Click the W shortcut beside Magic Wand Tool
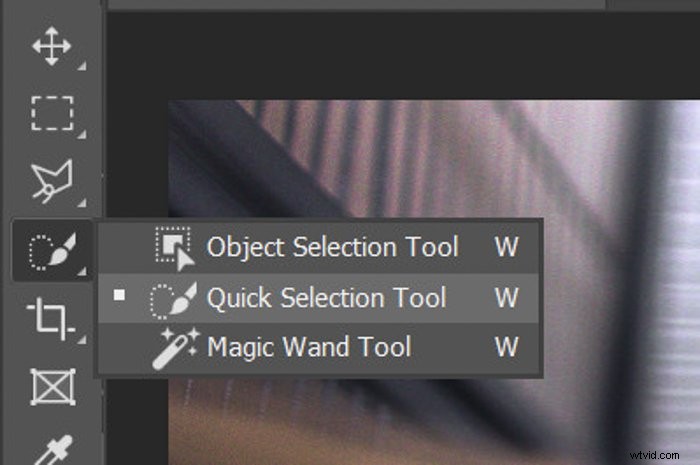 pyautogui.click(x=507, y=347)
